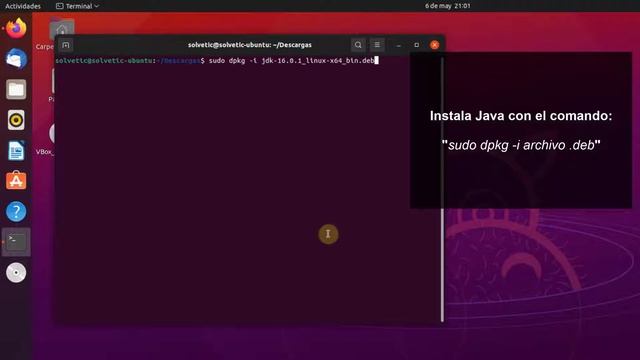Screen dimensions: 640x360
Task: Open the home folder desktop icon
Action: tap(62, 29)
